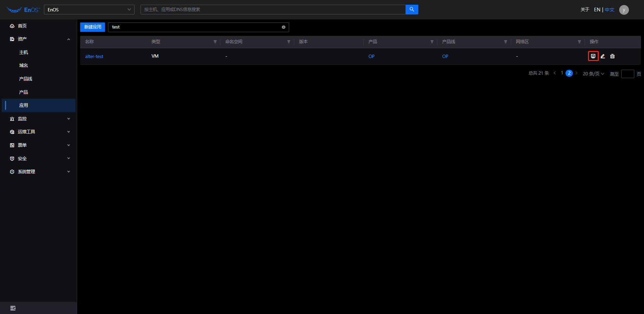Filter the 类型 column
The image size is (644, 314).
(215, 42)
